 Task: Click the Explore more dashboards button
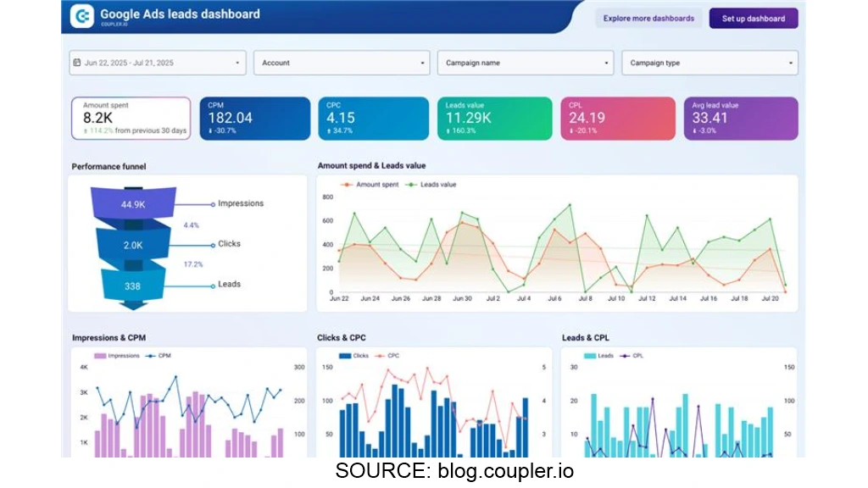pos(648,18)
